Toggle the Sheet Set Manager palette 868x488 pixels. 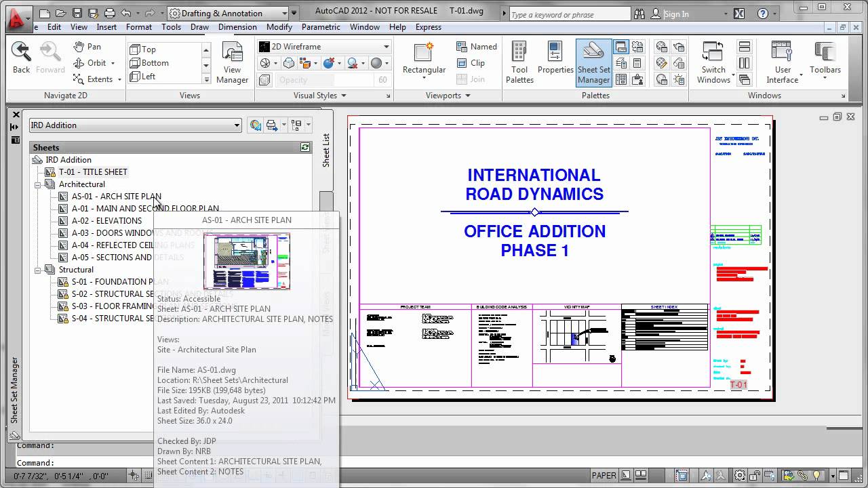(593, 62)
